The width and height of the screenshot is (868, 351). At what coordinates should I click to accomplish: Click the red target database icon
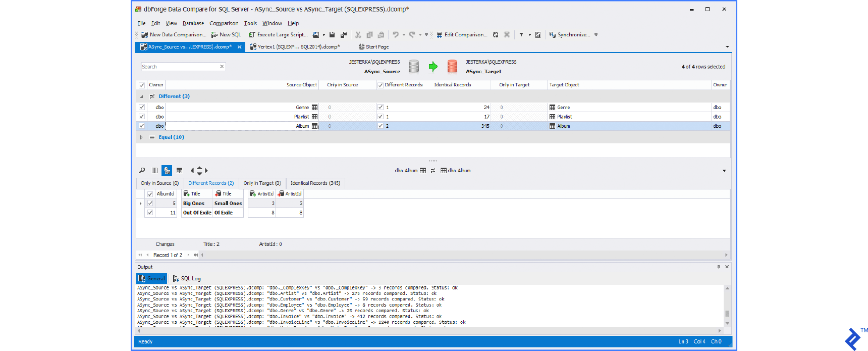452,66
